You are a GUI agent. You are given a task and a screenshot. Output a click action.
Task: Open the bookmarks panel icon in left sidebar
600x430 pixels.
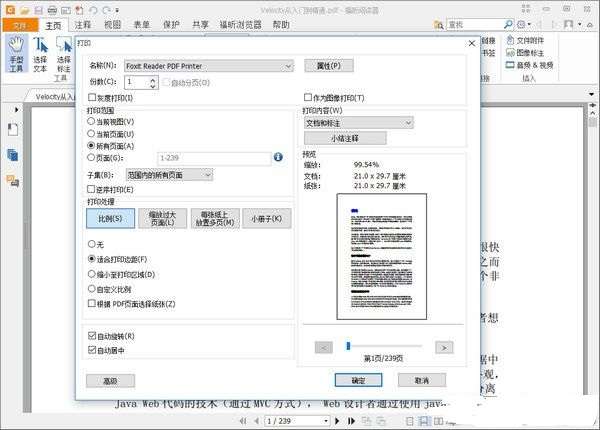pyautogui.click(x=13, y=129)
